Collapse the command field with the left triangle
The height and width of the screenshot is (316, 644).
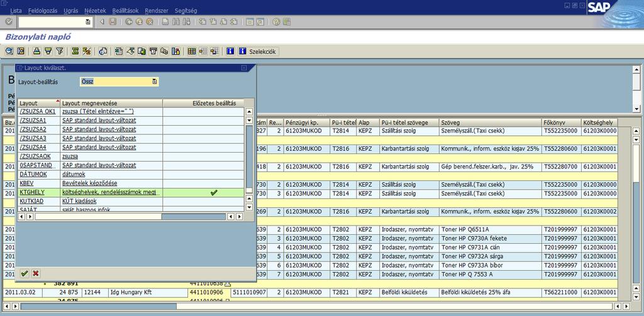[102, 22]
